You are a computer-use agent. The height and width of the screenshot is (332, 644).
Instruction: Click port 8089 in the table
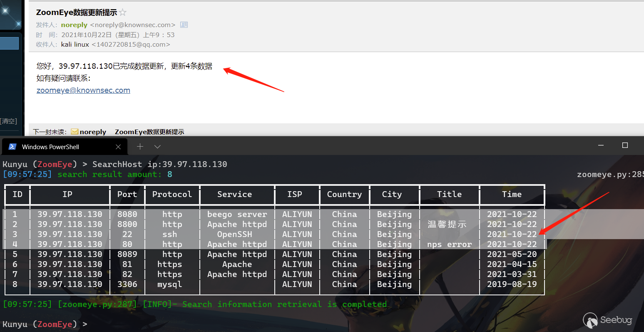pyautogui.click(x=127, y=254)
